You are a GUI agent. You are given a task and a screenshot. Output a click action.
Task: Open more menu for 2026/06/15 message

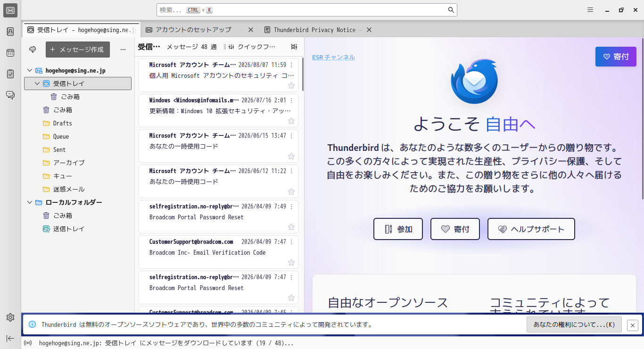click(291, 136)
